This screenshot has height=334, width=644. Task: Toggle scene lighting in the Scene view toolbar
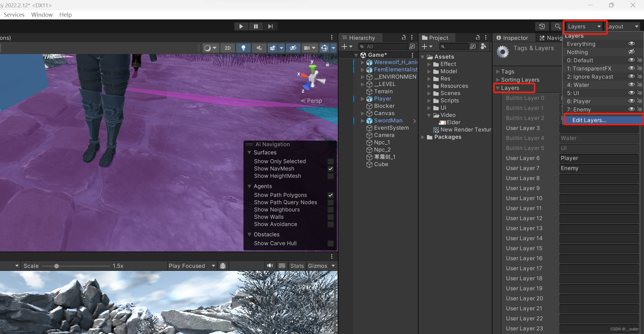(243, 48)
